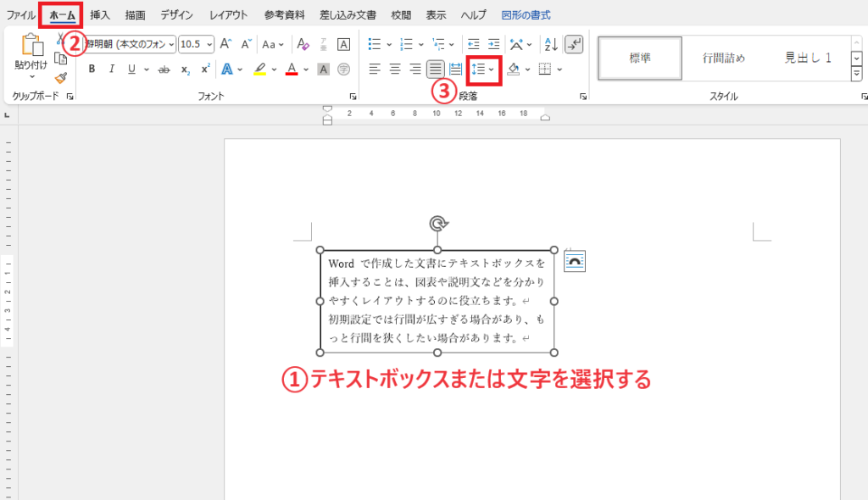868x500 pixels.
Task: Center align text
Action: click(x=395, y=69)
